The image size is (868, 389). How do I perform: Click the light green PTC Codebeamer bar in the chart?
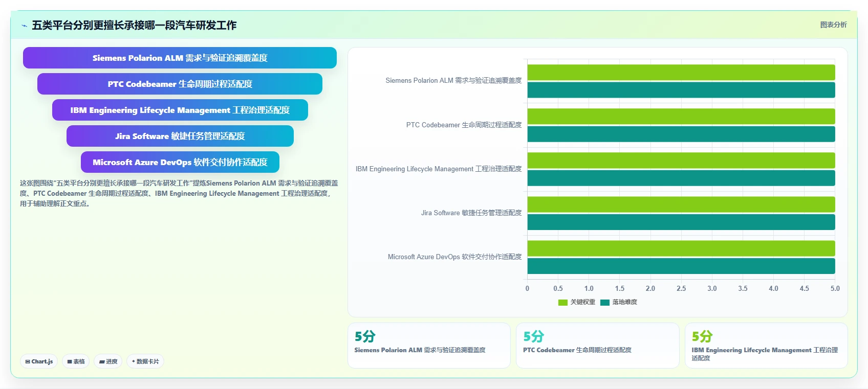[681, 116]
